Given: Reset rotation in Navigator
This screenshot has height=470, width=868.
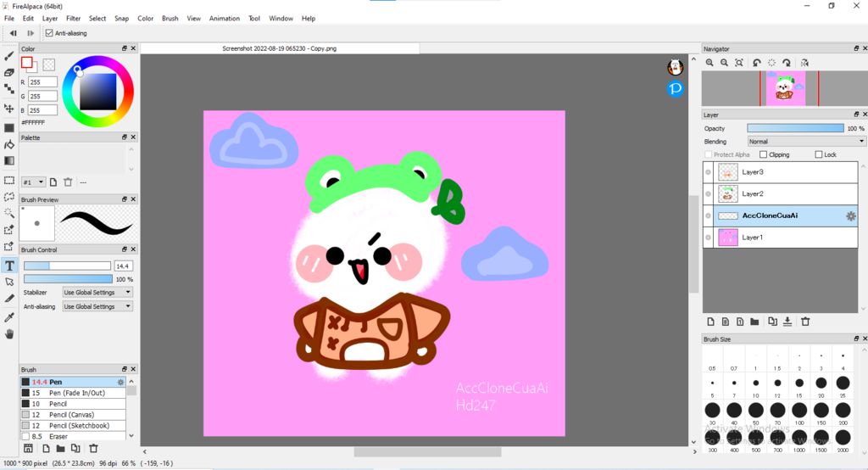Looking at the screenshot, I should coord(771,63).
